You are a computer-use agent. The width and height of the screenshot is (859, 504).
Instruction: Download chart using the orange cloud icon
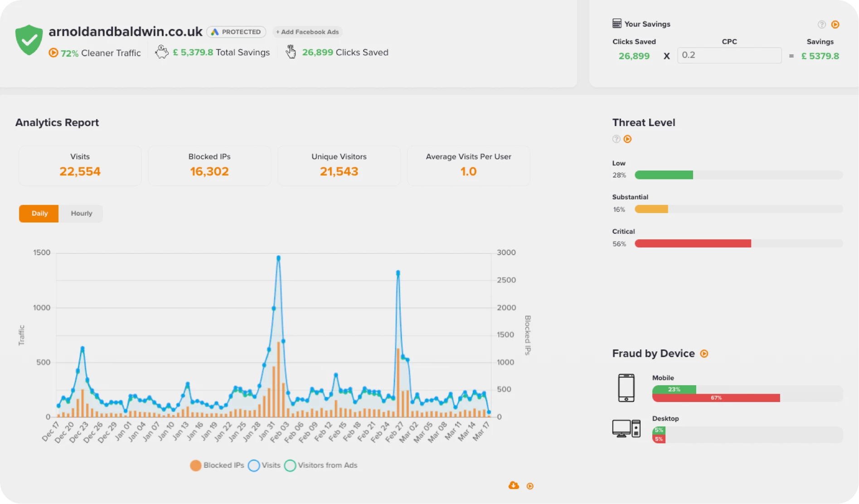(x=514, y=485)
